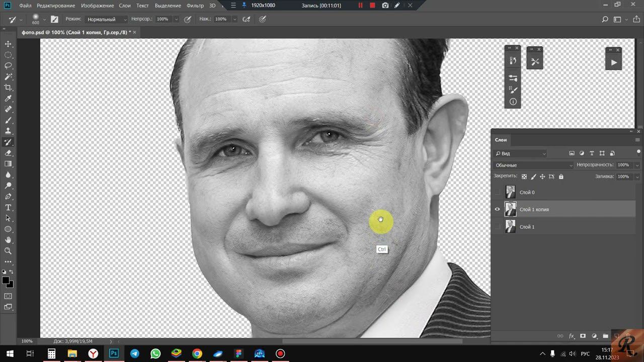Filter layers by pixel type

tap(572, 153)
